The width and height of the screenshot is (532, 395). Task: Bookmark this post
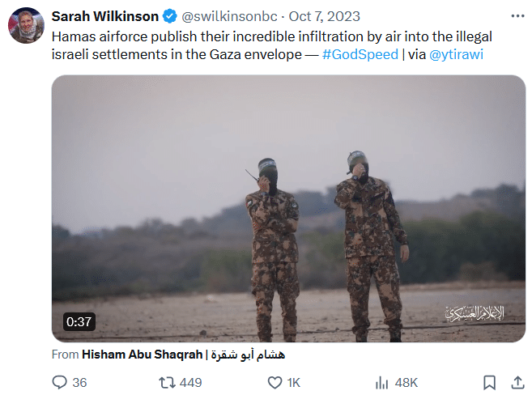489,383
